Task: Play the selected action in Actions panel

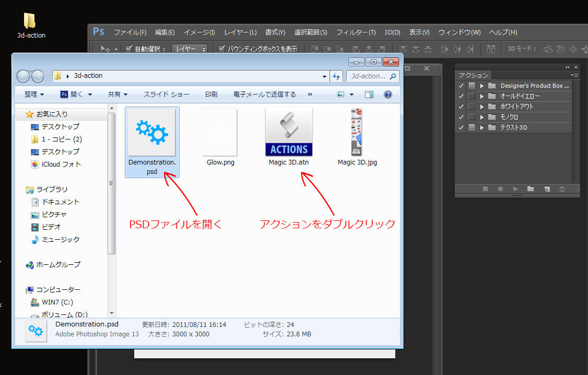Action: (x=515, y=189)
